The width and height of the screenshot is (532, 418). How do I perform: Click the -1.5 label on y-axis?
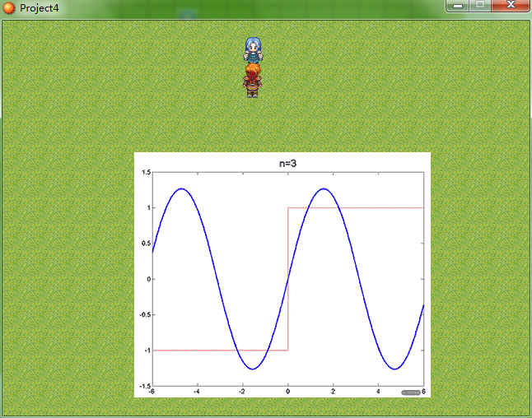tap(145, 386)
